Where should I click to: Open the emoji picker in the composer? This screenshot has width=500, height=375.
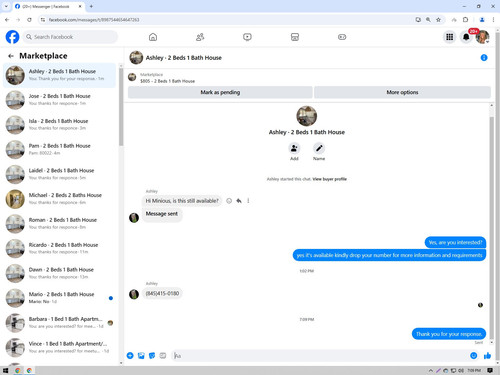(473, 356)
